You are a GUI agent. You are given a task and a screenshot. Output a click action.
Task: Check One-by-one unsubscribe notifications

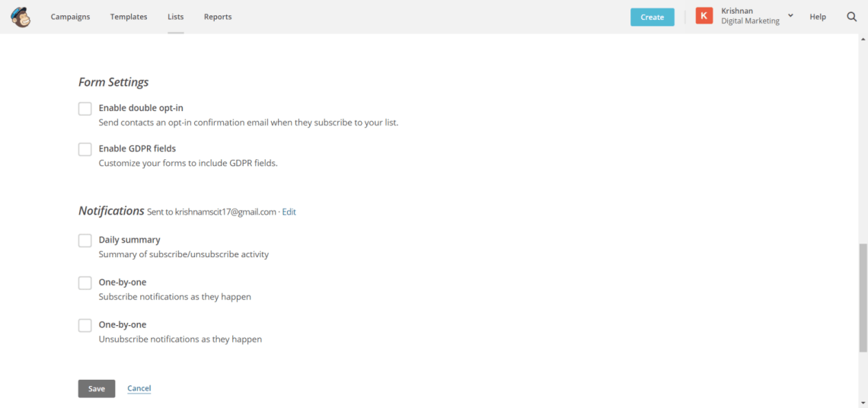[85, 325]
